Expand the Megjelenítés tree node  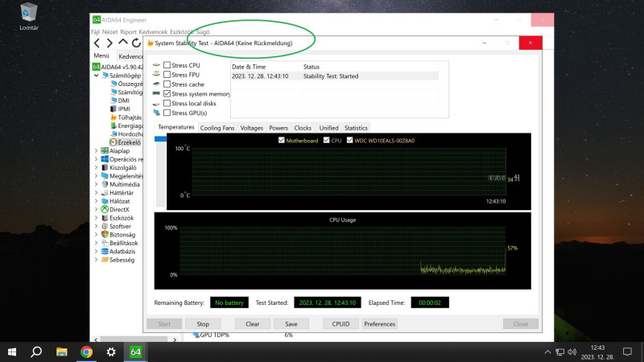tap(96, 176)
